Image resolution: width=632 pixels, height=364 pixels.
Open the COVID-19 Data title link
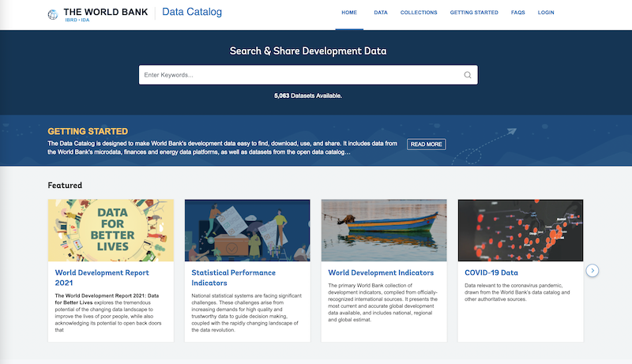491,272
